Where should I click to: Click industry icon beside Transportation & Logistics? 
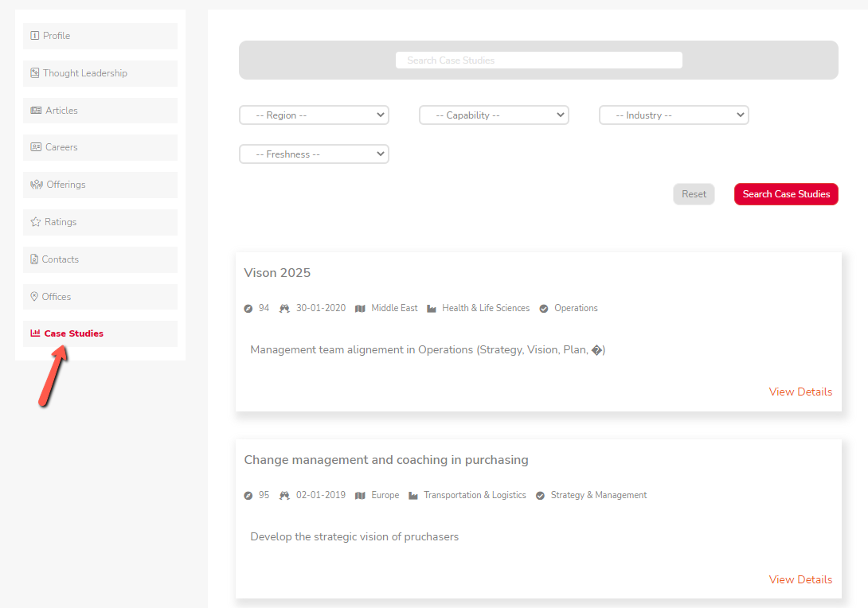tap(413, 496)
